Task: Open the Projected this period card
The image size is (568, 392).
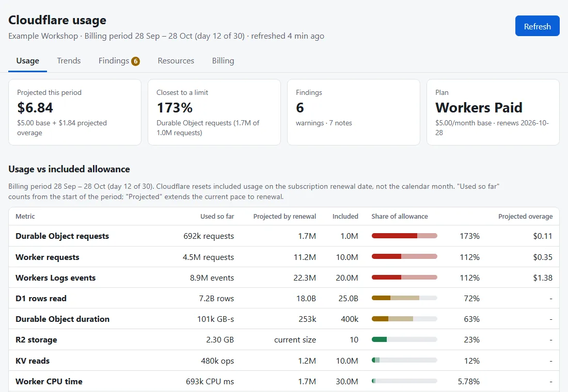Action: (x=75, y=112)
